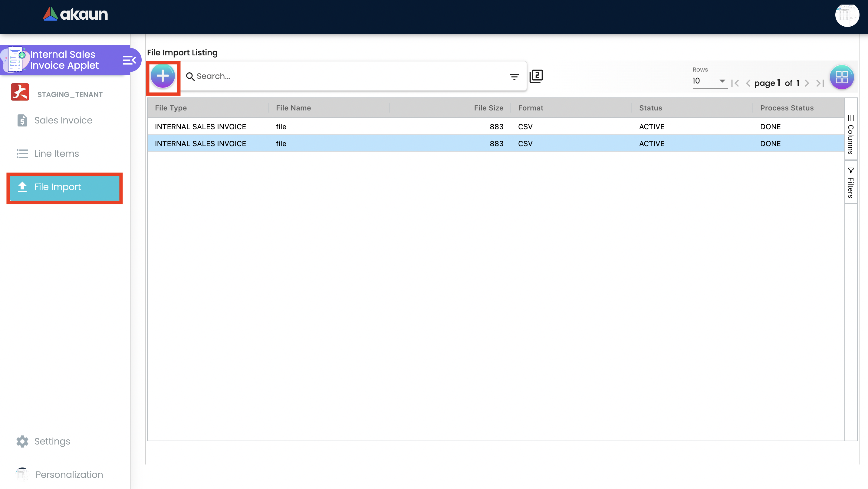868x489 pixels.
Task: Sort by the File Size column header
Action: click(x=488, y=108)
